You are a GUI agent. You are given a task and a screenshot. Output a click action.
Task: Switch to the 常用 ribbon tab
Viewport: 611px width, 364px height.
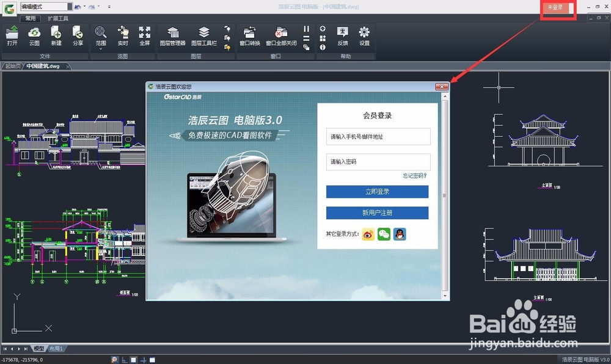coord(31,18)
